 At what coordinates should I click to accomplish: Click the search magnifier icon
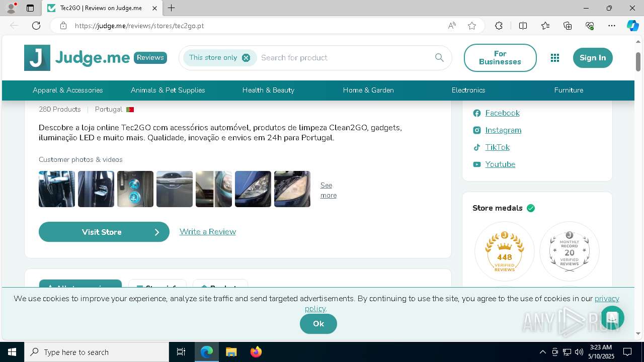point(439,58)
